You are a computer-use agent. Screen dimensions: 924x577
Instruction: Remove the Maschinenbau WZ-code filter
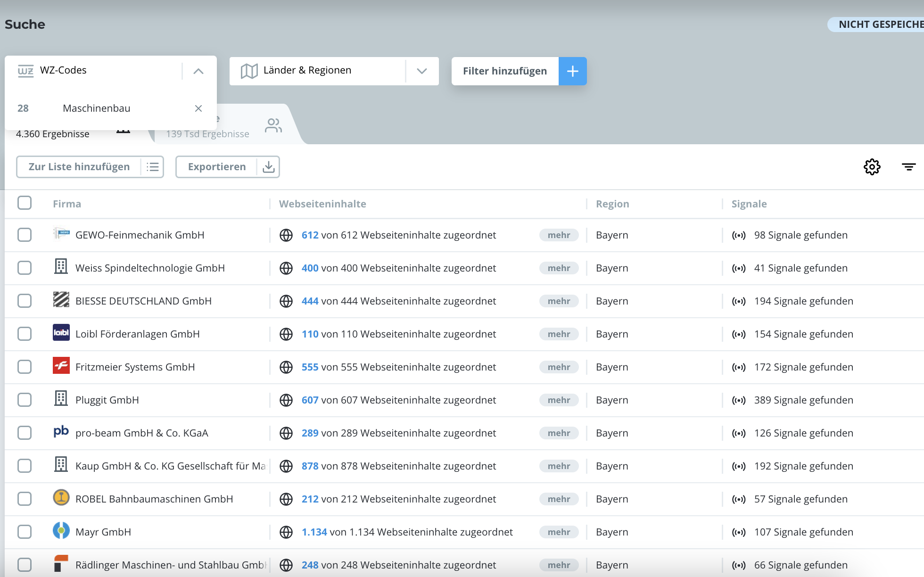click(x=198, y=108)
